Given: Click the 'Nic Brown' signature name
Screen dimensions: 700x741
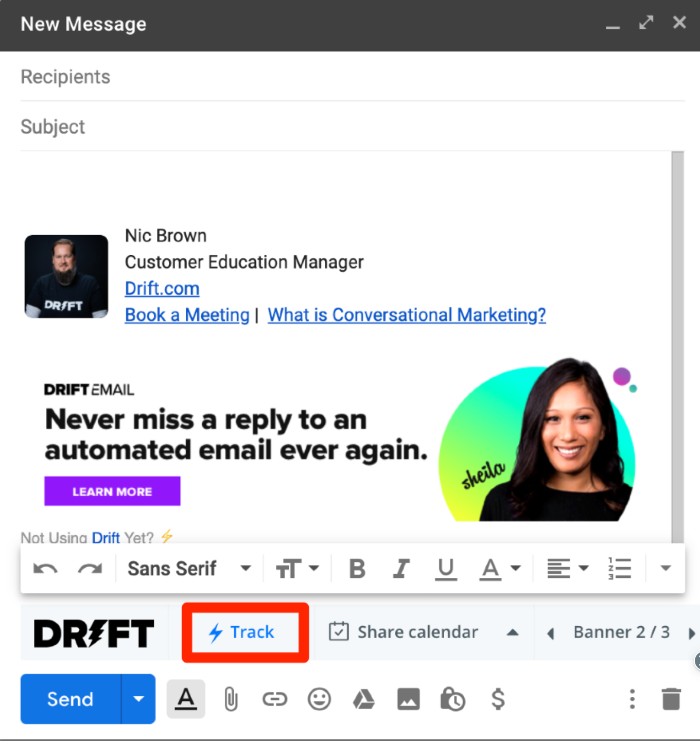Looking at the screenshot, I should (x=166, y=236).
